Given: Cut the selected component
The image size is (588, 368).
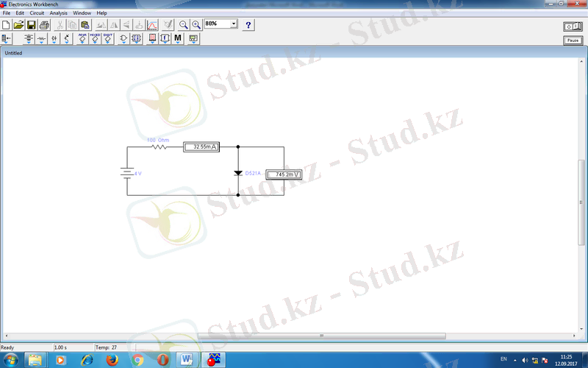Looking at the screenshot, I should pyautogui.click(x=60, y=25).
